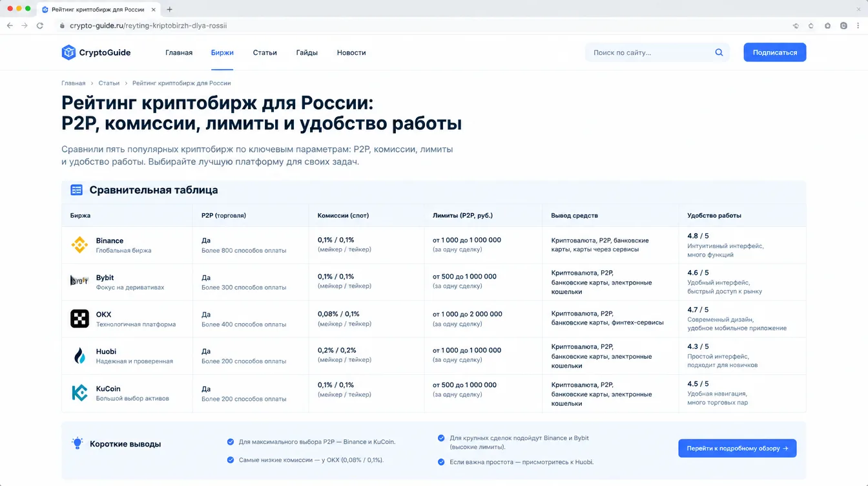Reload the page with browser refresh icon

(x=40, y=26)
